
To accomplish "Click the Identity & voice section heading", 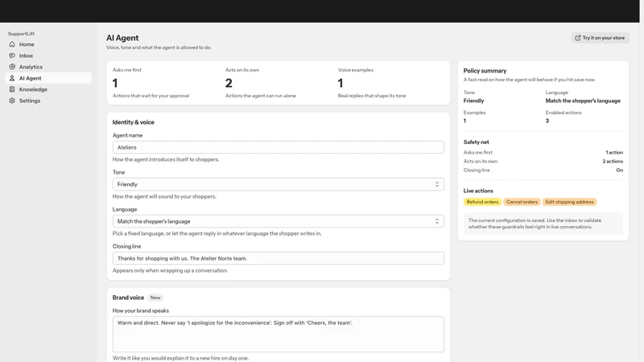I will tap(133, 122).
